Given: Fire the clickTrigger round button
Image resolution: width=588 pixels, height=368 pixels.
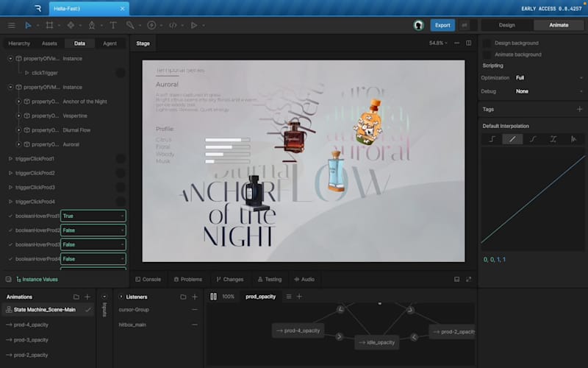Looking at the screenshot, I should [121, 73].
